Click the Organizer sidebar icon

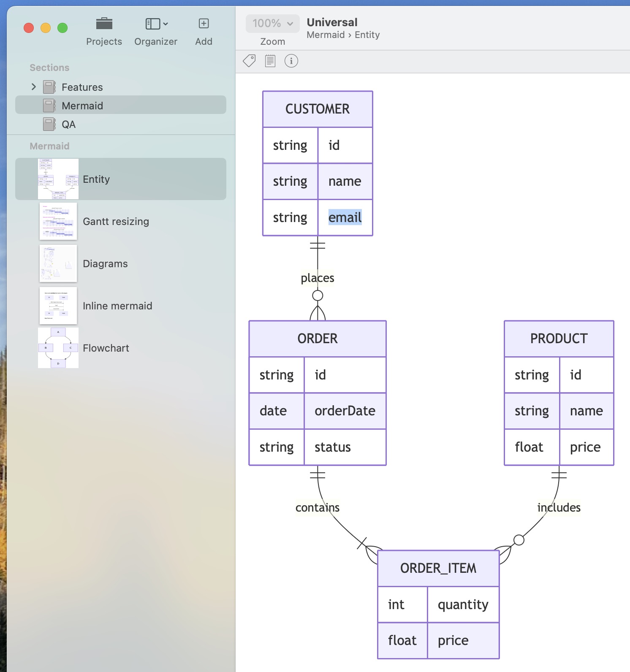(152, 24)
